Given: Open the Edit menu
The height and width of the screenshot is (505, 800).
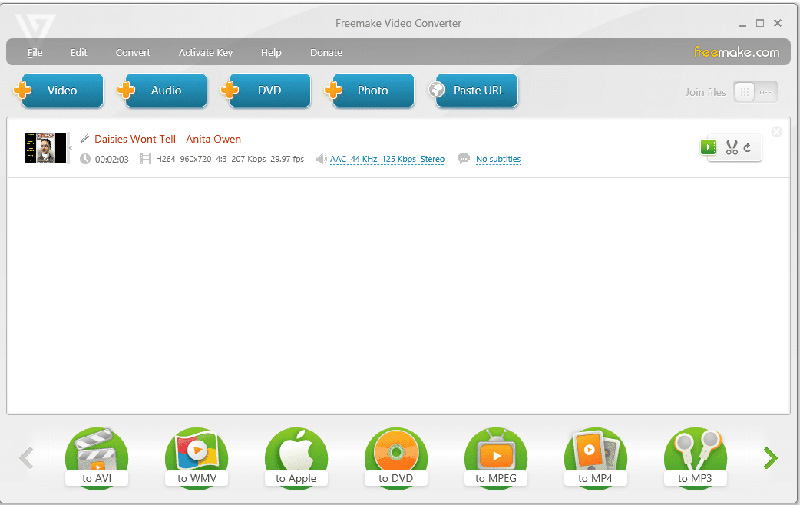Looking at the screenshot, I should (79, 53).
